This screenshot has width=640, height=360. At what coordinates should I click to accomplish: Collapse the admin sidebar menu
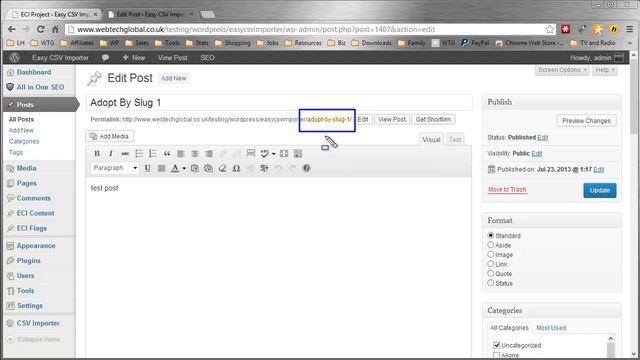tap(34, 340)
